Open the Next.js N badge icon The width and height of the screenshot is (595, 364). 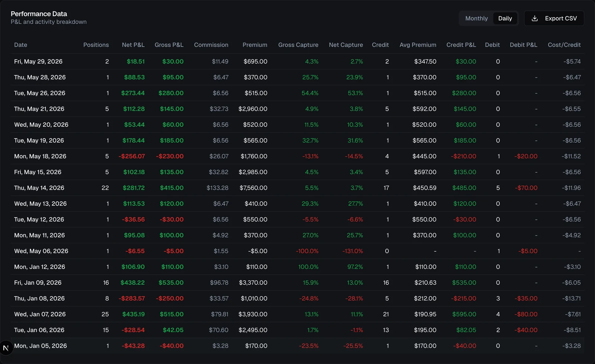coord(6,348)
